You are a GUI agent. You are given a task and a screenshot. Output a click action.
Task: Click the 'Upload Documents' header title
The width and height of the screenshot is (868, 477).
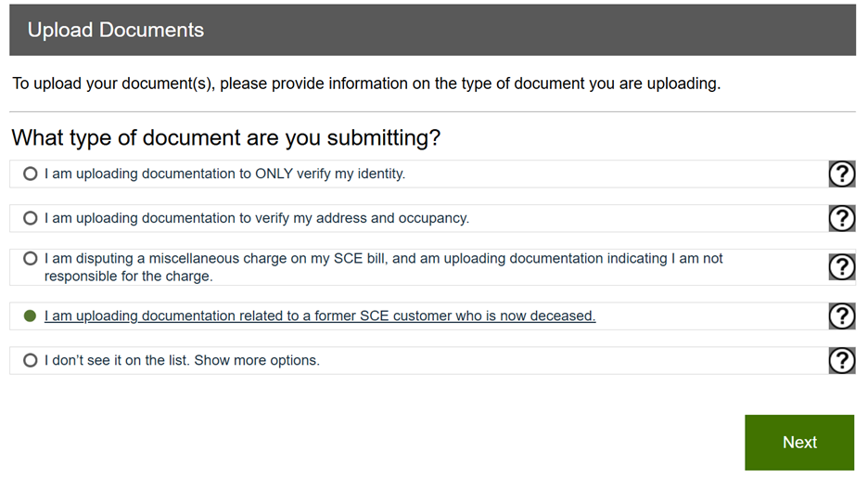116,30
